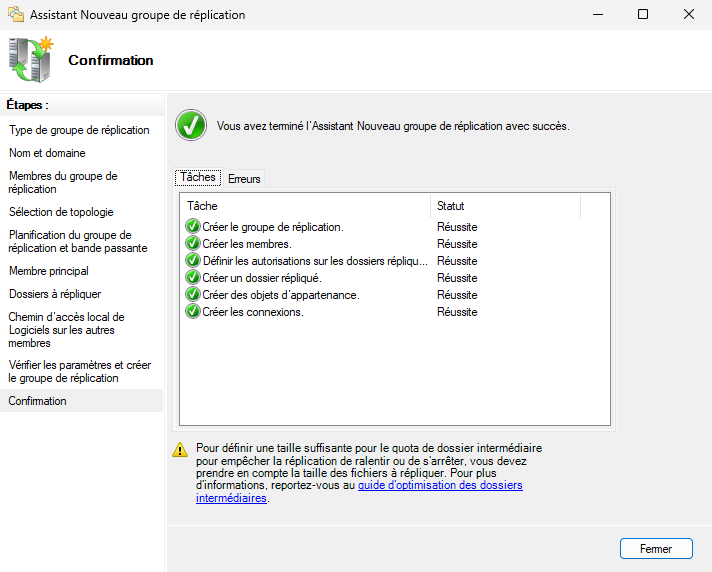Click the large green success checkmark icon
This screenshot has width=712, height=572.
pyautogui.click(x=190, y=127)
